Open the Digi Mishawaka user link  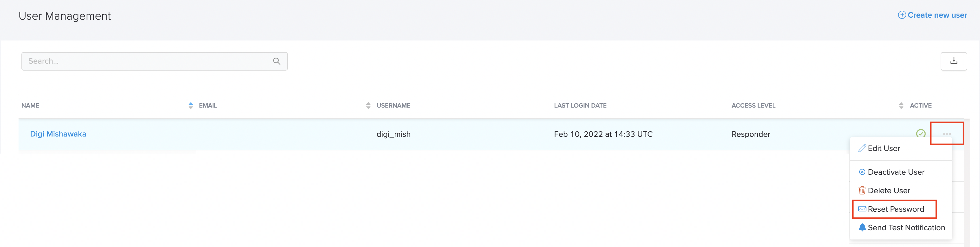[x=58, y=134]
